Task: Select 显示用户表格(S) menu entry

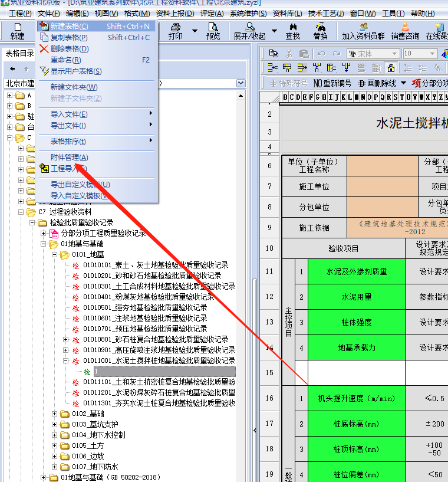Action: coord(95,71)
